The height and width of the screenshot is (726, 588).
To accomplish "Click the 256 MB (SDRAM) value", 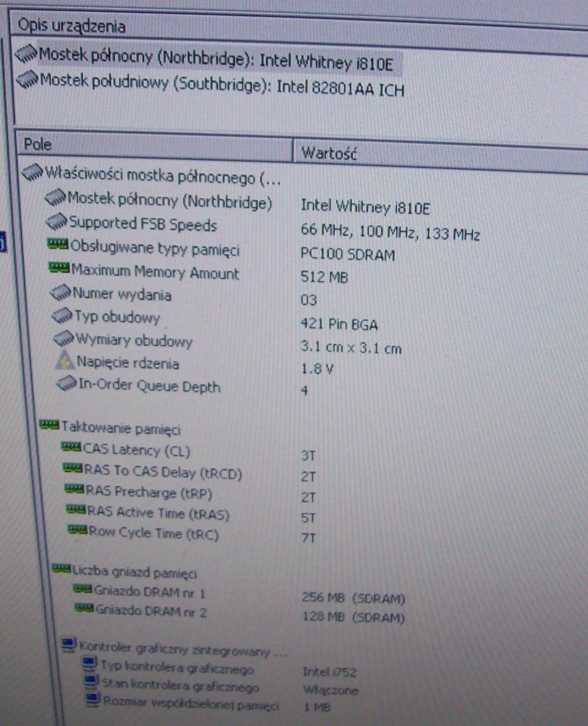I will 353,598.
